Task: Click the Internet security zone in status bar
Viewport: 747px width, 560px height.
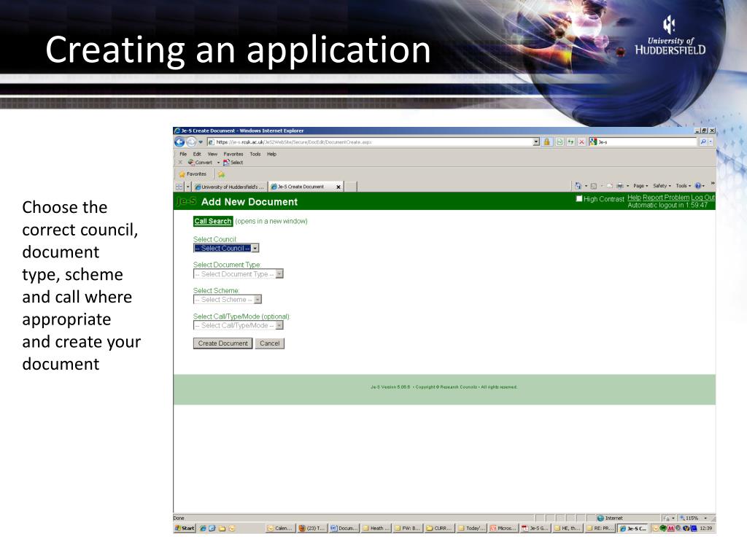Action: [x=610, y=518]
